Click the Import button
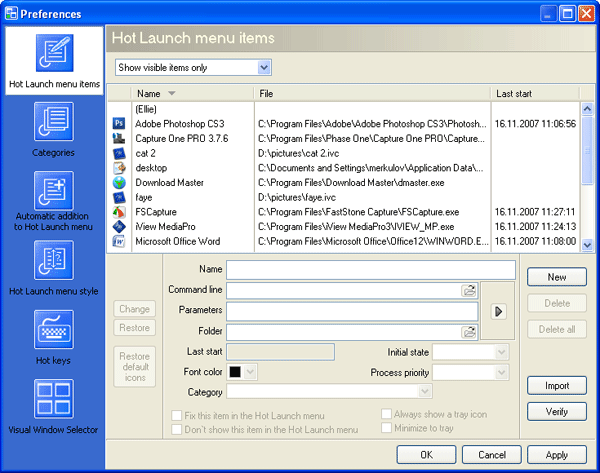This screenshot has width=600, height=473. (557, 385)
